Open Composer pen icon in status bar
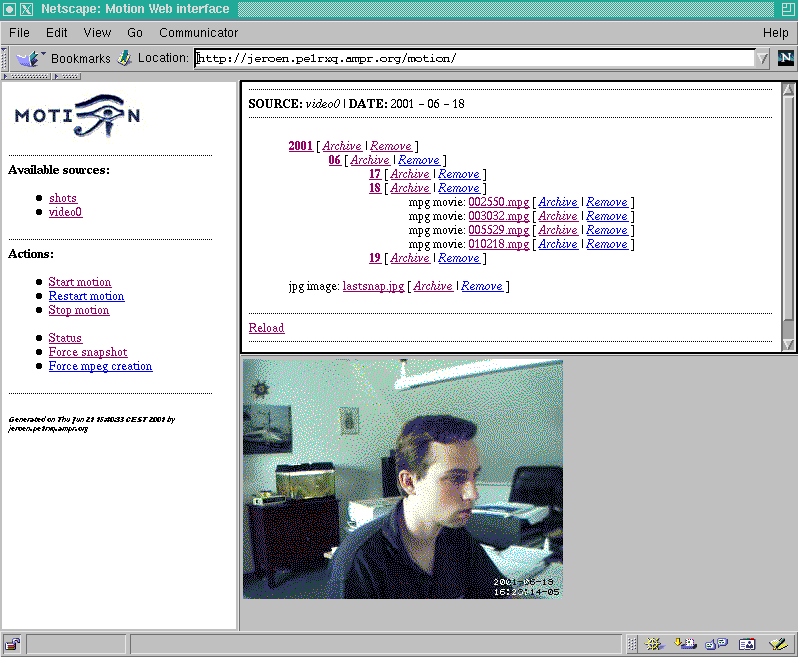Screen dimensions: 798x657 778,644
